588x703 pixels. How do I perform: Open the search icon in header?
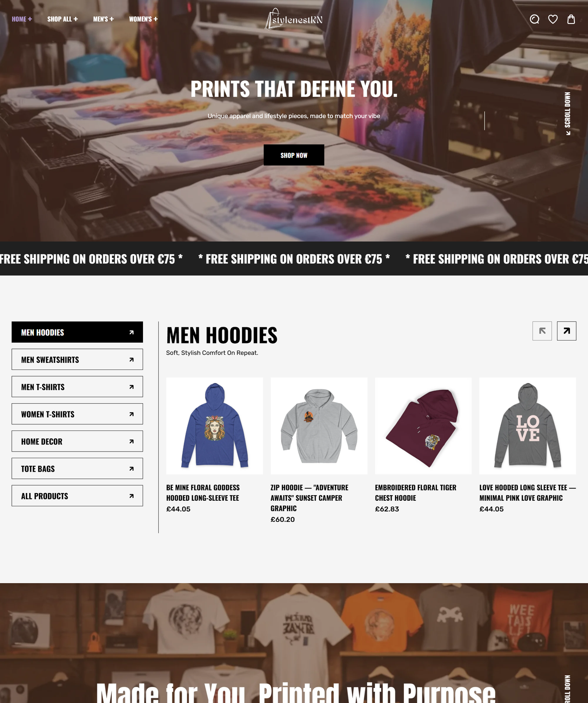click(x=534, y=19)
